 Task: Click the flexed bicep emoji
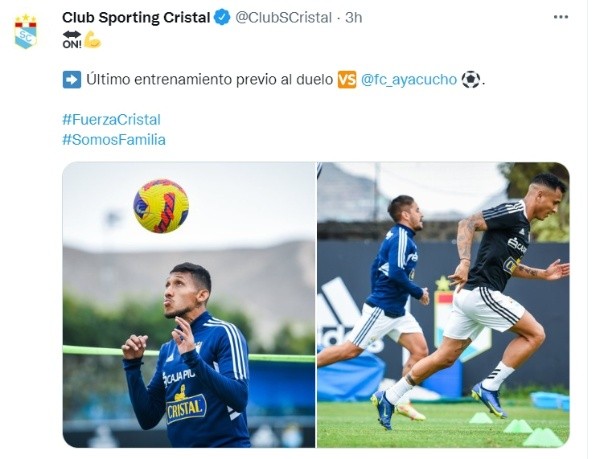tap(92, 40)
